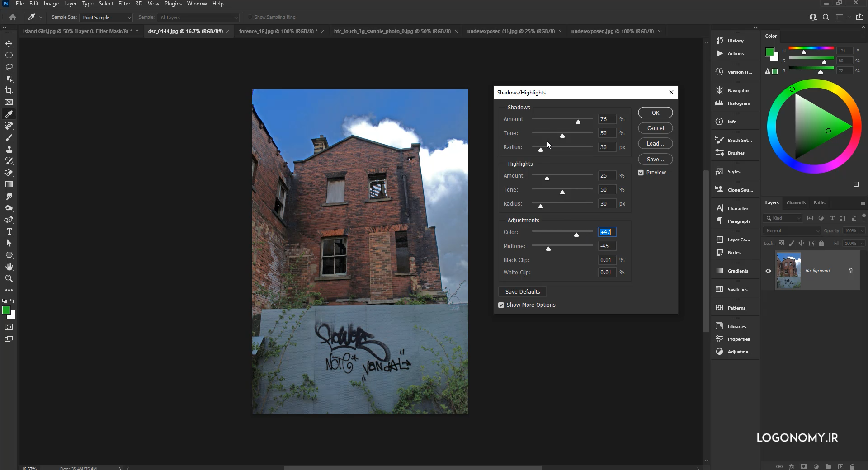Click the Midtone slider handle
The height and width of the screenshot is (470, 868).
[x=548, y=249]
